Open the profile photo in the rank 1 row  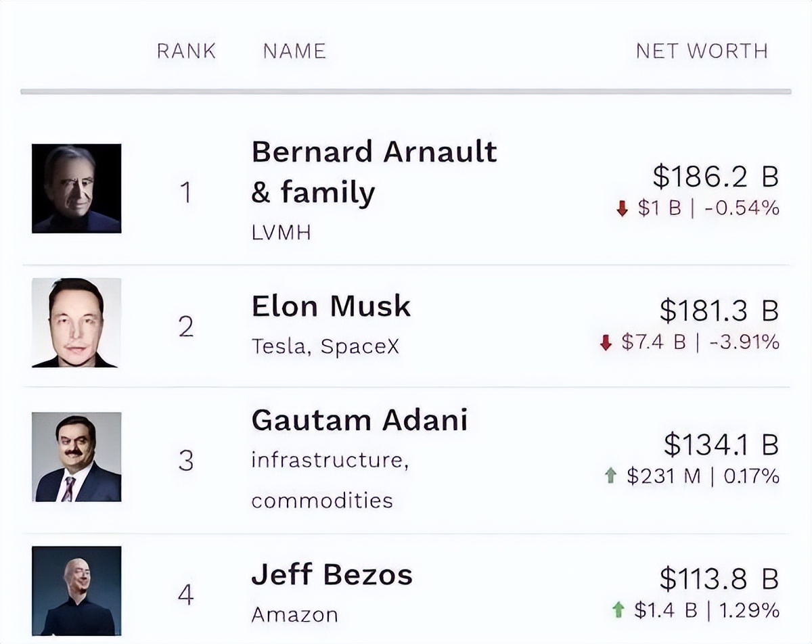[x=76, y=189]
